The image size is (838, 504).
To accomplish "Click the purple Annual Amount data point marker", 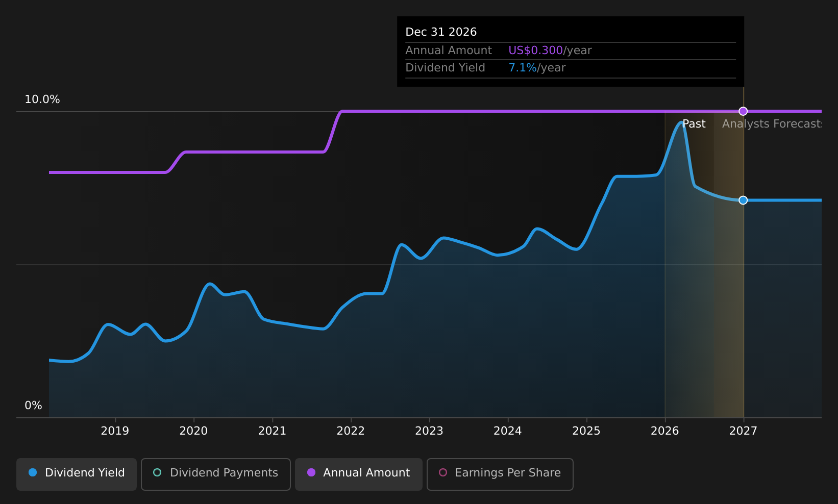I will pyautogui.click(x=743, y=111).
